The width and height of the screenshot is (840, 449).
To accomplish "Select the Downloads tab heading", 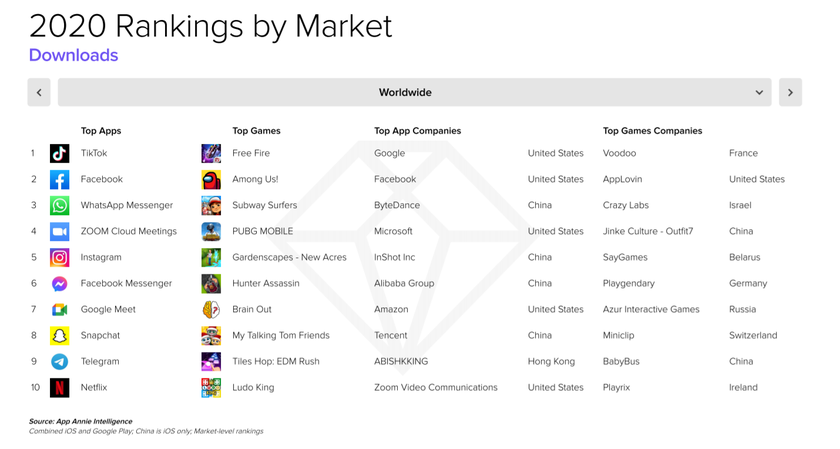I will pyautogui.click(x=73, y=55).
